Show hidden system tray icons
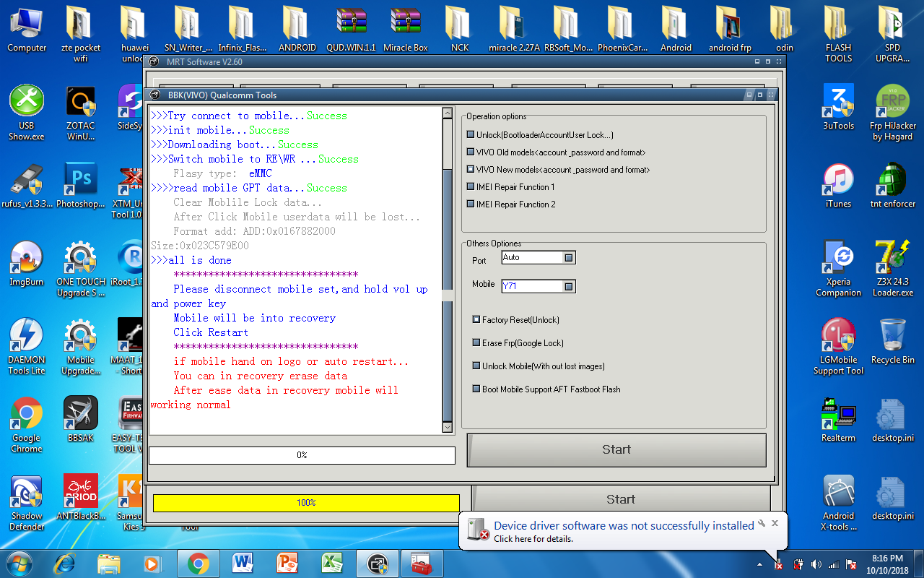 click(x=759, y=564)
